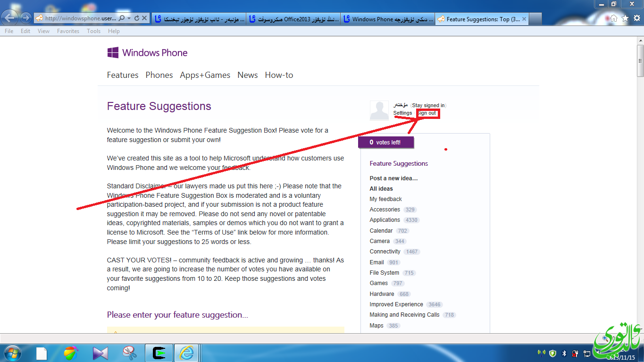Open the Connectivity category
This screenshot has height=362, width=644.
(385, 252)
